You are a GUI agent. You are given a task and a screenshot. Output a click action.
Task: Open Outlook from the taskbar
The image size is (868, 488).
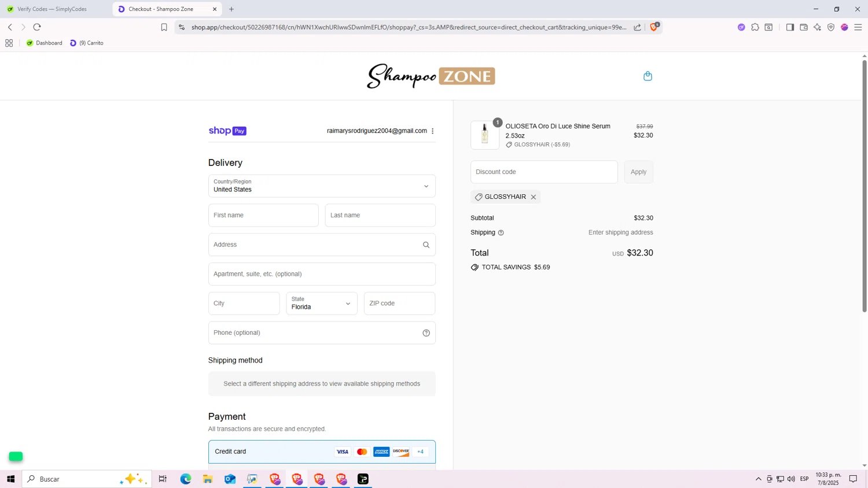230,479
